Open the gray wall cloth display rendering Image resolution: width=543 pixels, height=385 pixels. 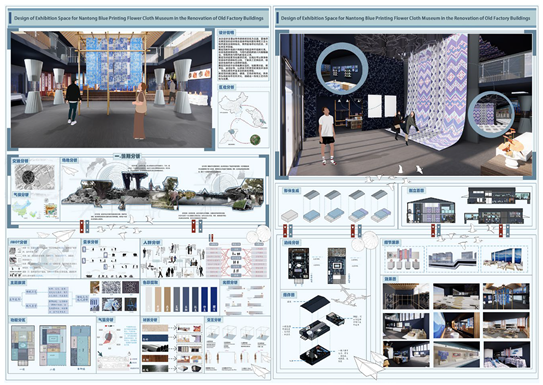point(456,355)
